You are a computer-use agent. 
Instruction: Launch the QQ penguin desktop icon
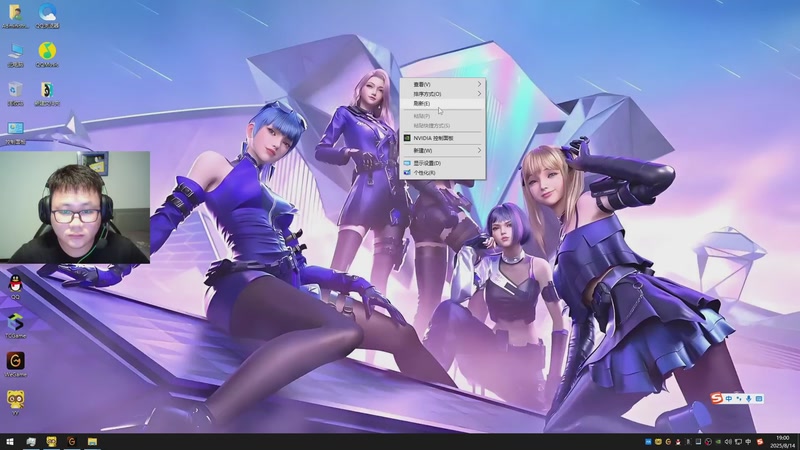[x=15, y=286]
